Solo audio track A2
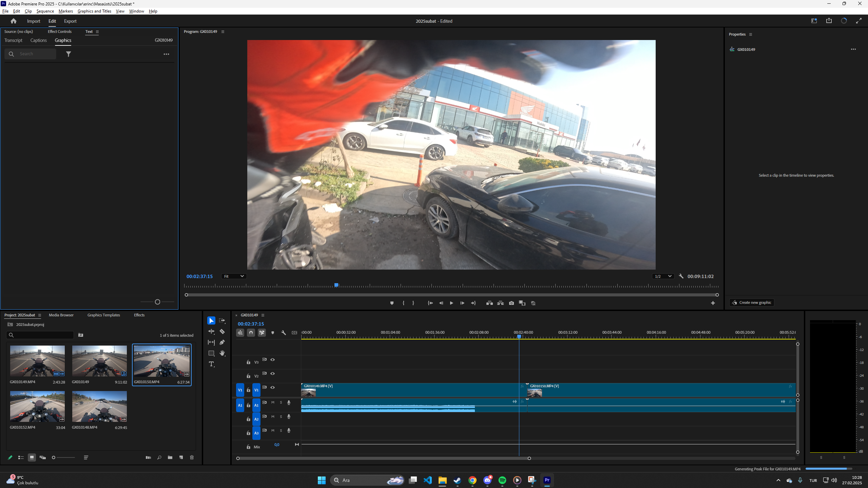868x488 pixels. 281,416
